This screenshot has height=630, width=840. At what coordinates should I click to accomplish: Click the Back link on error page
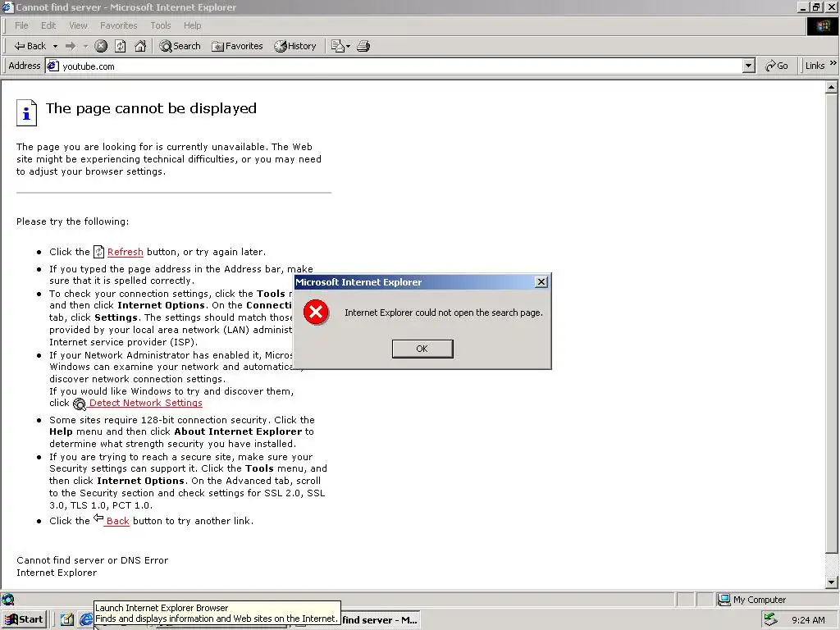tap(117, 521)
